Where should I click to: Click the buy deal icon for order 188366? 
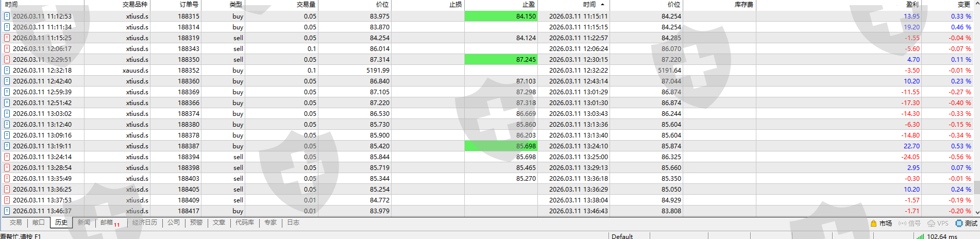click(7, 103)
